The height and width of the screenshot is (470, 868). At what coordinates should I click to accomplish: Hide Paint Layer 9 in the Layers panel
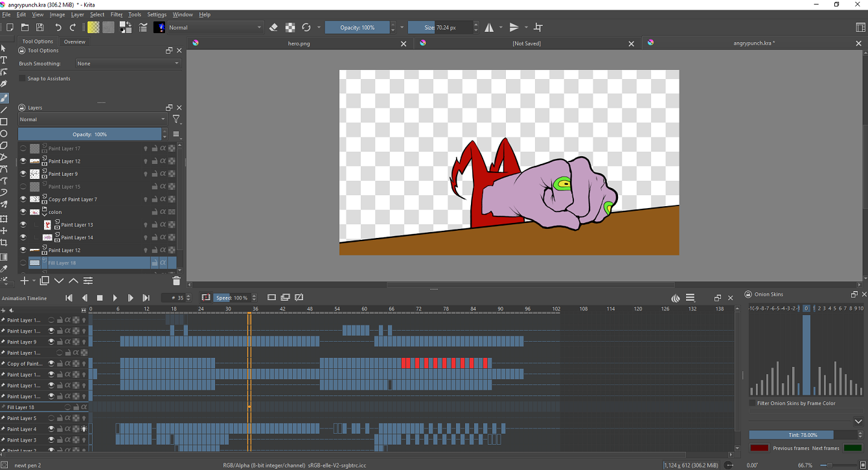(x=23, y=174)
